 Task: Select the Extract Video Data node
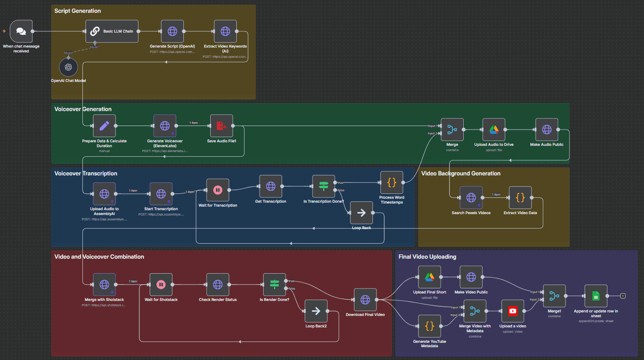(x=520, y=197)
